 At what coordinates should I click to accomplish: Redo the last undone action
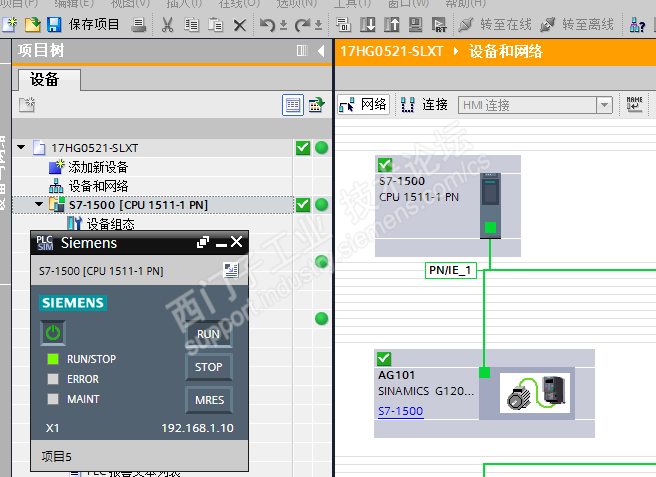click(302, 25)
